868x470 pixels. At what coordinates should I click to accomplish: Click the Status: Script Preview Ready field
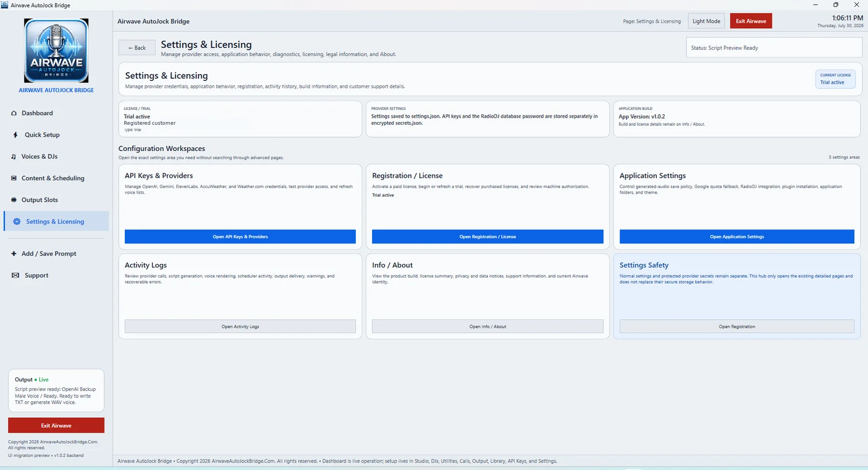click(x=774, y=48)
